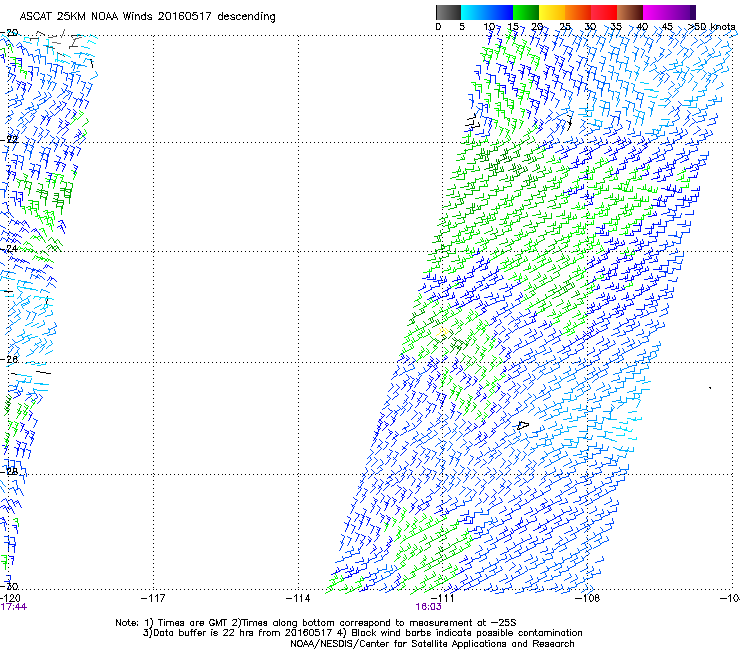Viewport: 740px width, 650px height.
Task: Click the gray 0-5 knots legend swatch
Action: (448, 12)
